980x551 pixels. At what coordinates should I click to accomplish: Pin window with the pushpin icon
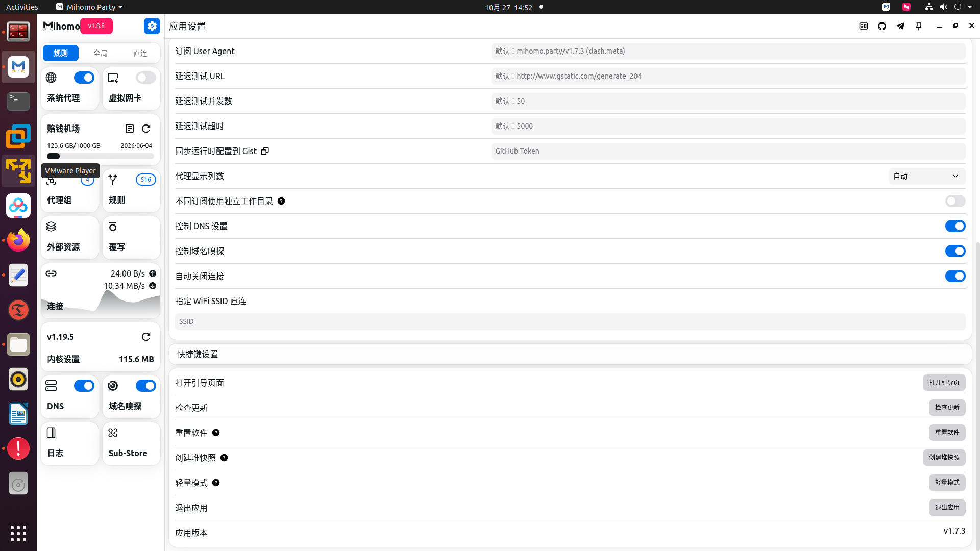(919, 26)
